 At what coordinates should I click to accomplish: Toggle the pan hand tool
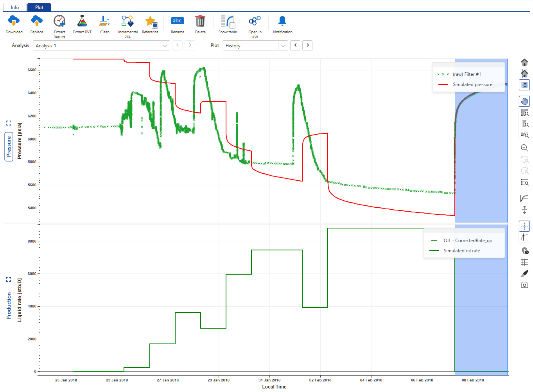[x=524, y=101]
